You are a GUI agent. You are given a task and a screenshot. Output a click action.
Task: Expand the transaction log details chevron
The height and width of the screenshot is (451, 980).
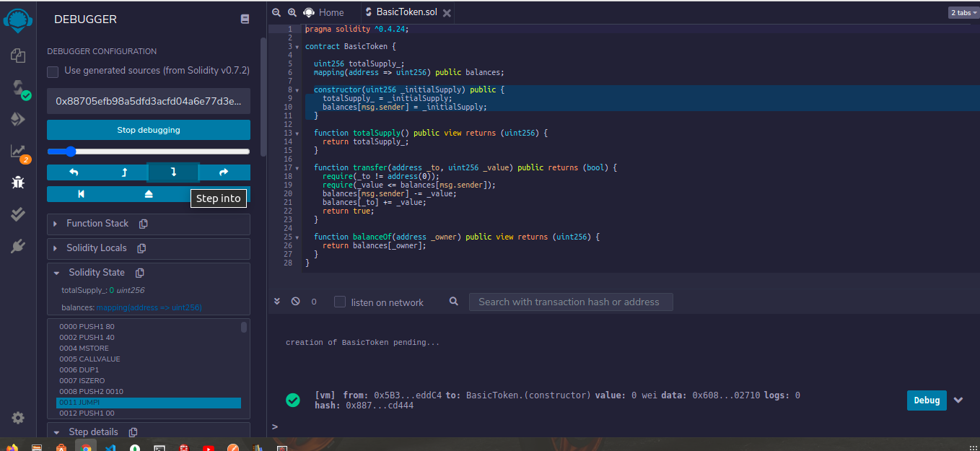(x=958, y=400)
